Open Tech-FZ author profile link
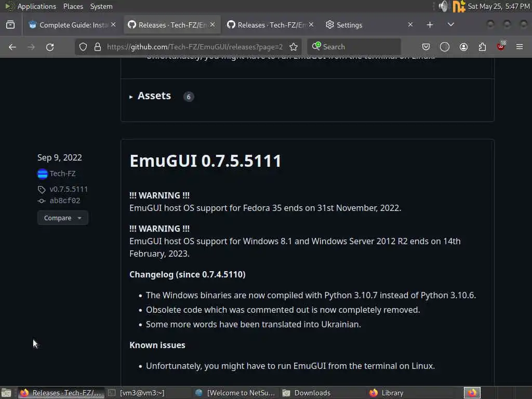Image resolution: width=532 pixels, height=399 pixels. pos(62,174)
